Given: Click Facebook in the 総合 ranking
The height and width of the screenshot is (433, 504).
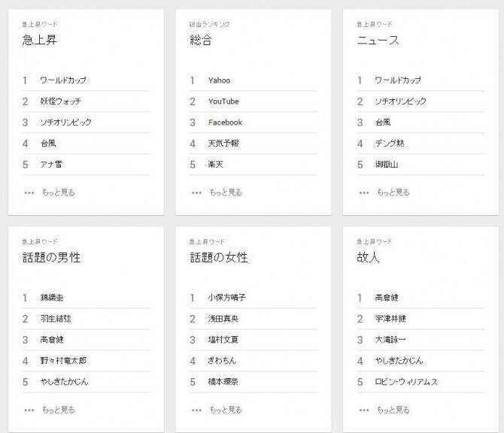Looking at the screenshot, I should (225, 123).
